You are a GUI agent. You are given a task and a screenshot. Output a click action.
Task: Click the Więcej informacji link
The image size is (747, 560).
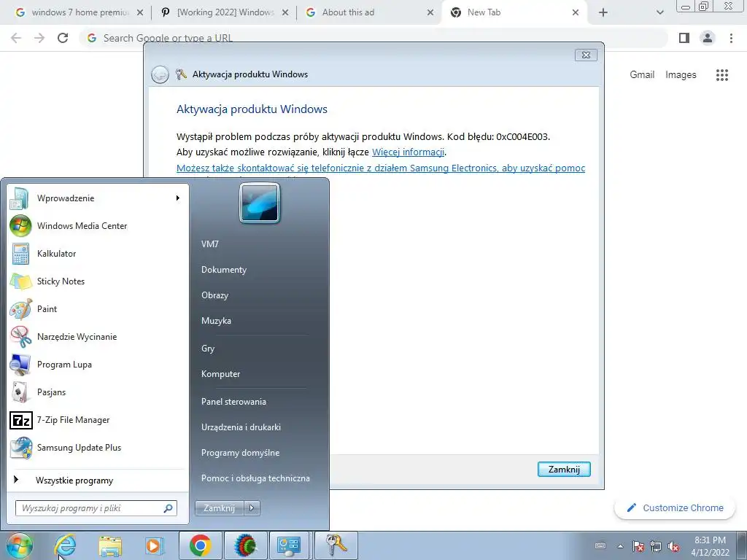point(409,152)
